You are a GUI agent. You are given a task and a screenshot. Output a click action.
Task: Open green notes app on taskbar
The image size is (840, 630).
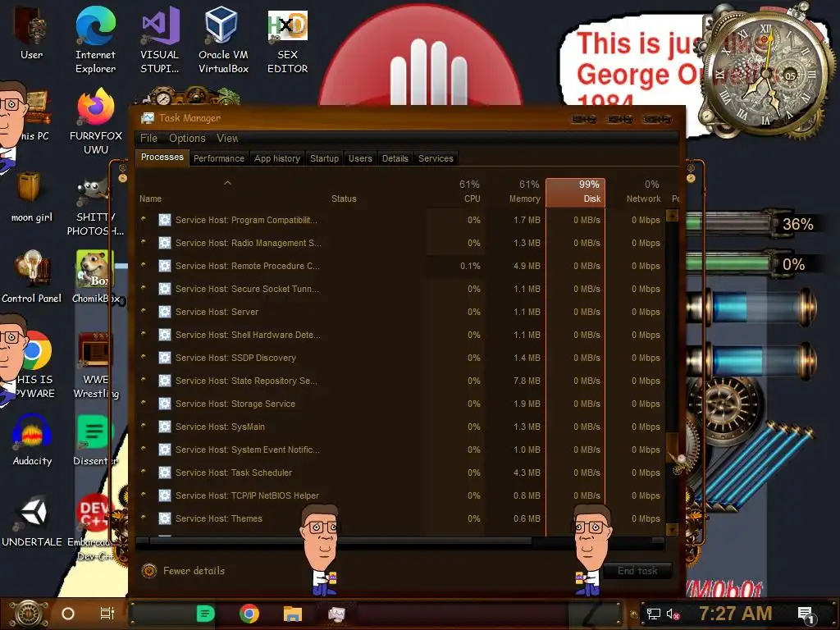click(206, 614)
